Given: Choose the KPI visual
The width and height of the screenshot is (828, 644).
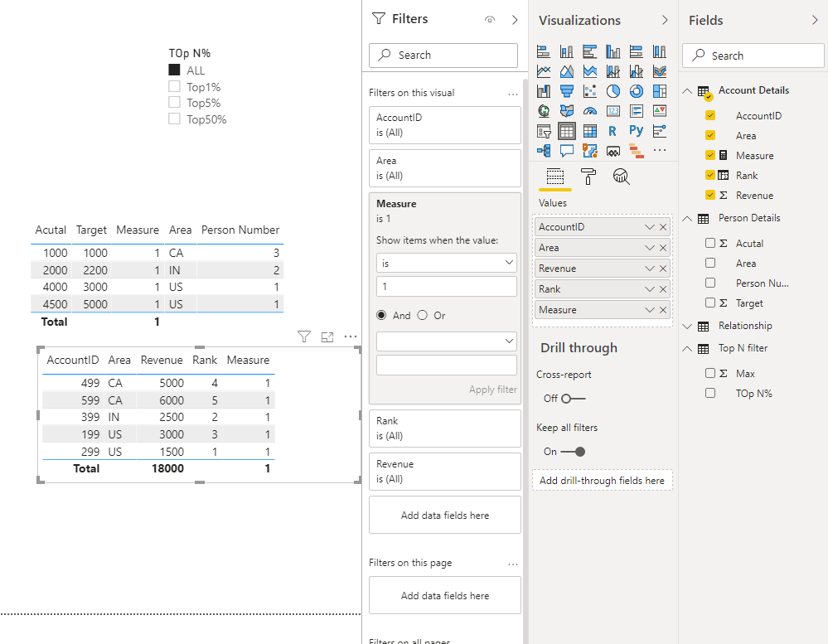Looking at the screenshot, I should tap(660, 111).
